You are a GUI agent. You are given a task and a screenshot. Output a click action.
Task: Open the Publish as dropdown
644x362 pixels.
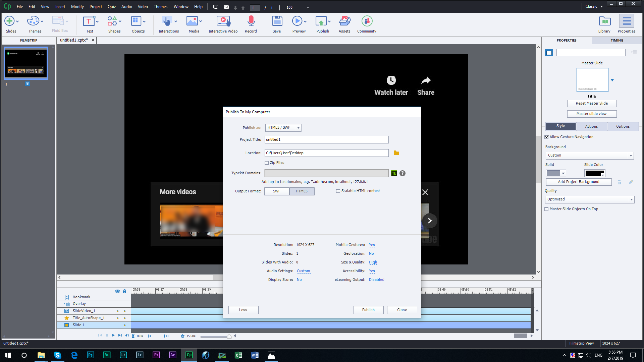click(283, 128)
